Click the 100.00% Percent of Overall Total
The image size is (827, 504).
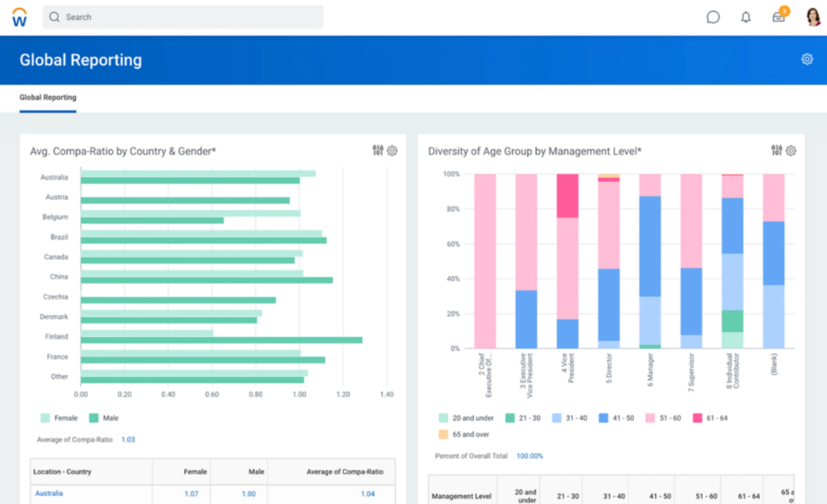[x=529, y=456]
